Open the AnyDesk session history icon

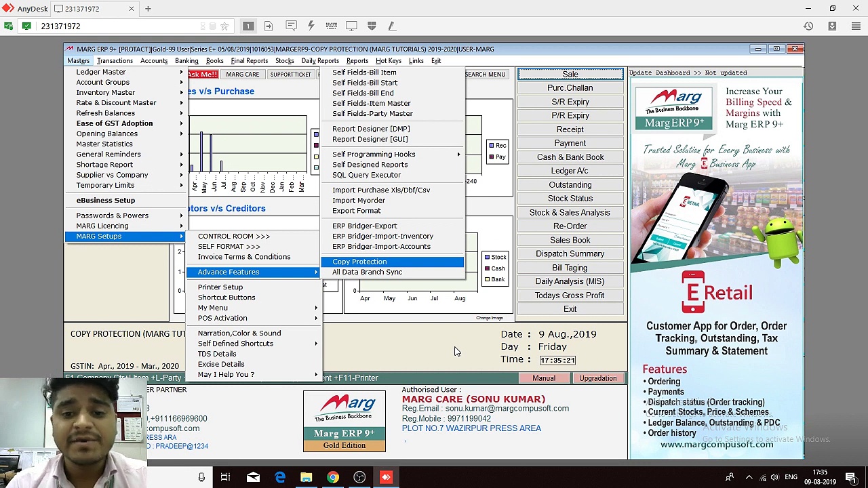pos(808,26)
